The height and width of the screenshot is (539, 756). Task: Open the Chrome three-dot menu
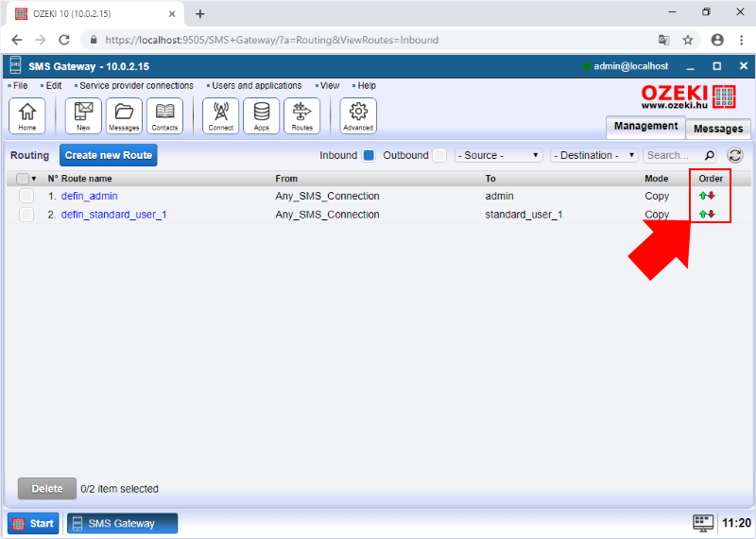pyautogui.click(x=742, y=40)
